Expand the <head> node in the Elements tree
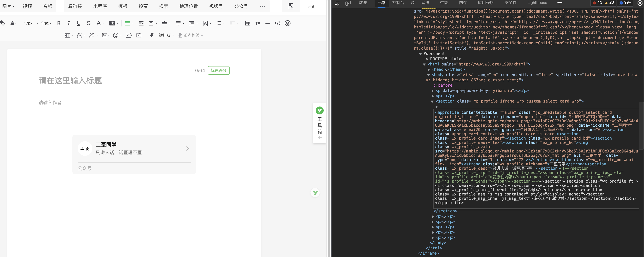The height and width of the screenshot is (257, 644). coord(429,69)
